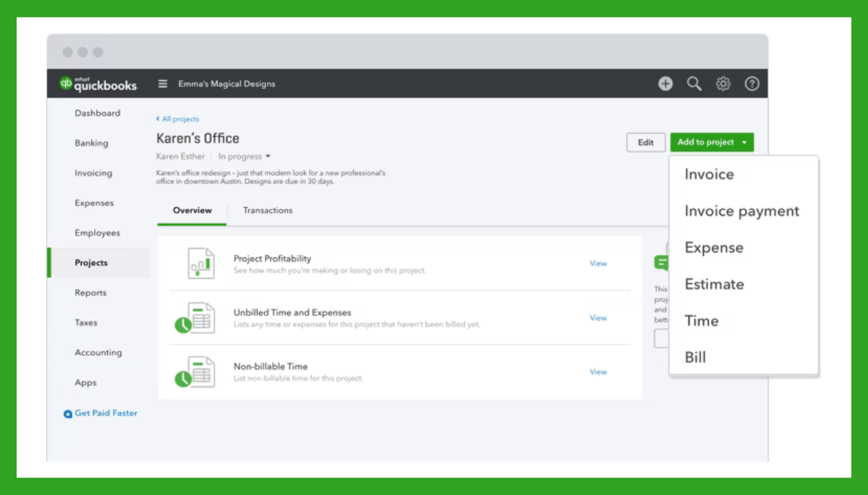Select Estimate from the Add to project menu
This screenshot has height=495, width=868.
[x=715, y=284]
